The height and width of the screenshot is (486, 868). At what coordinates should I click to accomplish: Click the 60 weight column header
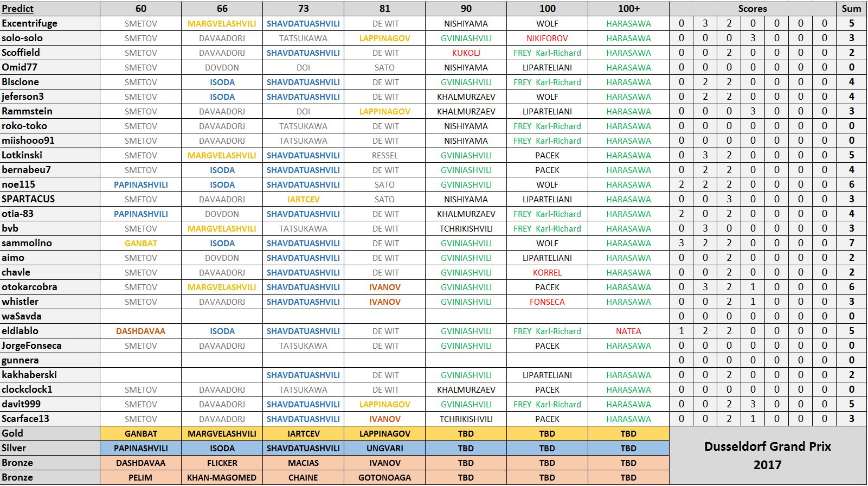coord(141,8)
